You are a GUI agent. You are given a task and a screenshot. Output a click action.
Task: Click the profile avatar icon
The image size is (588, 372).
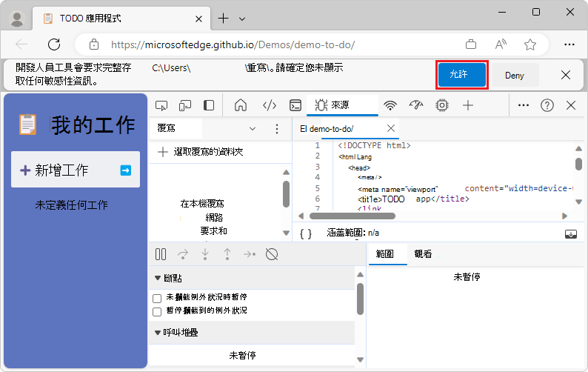17,19
